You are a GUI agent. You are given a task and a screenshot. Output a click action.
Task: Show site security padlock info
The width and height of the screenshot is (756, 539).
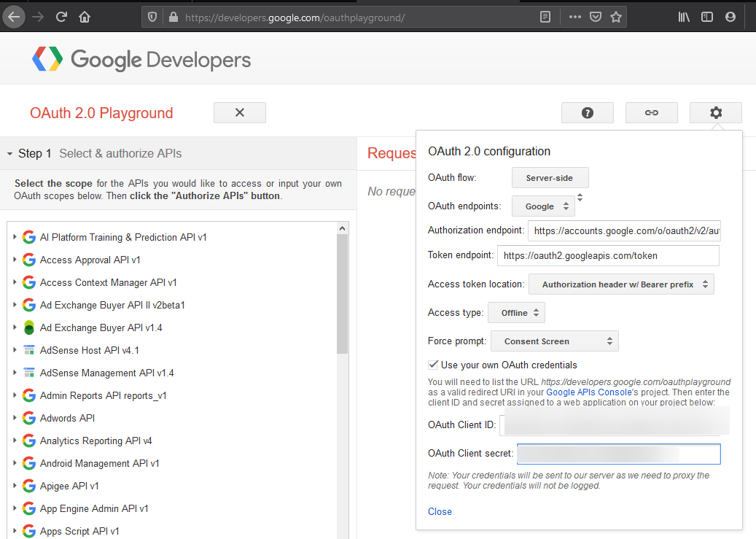coord(173,18)
